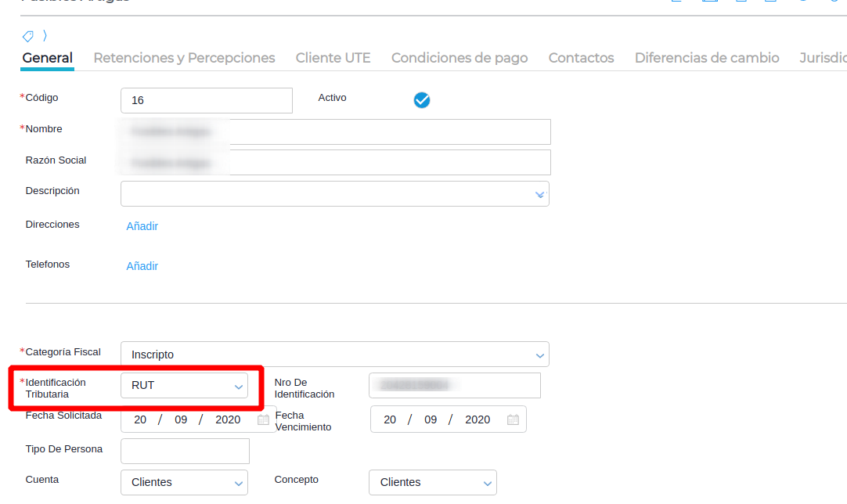Toggle the Activo checkbox
The width and height of the screenshot is (847, 504).
point(422,100)
